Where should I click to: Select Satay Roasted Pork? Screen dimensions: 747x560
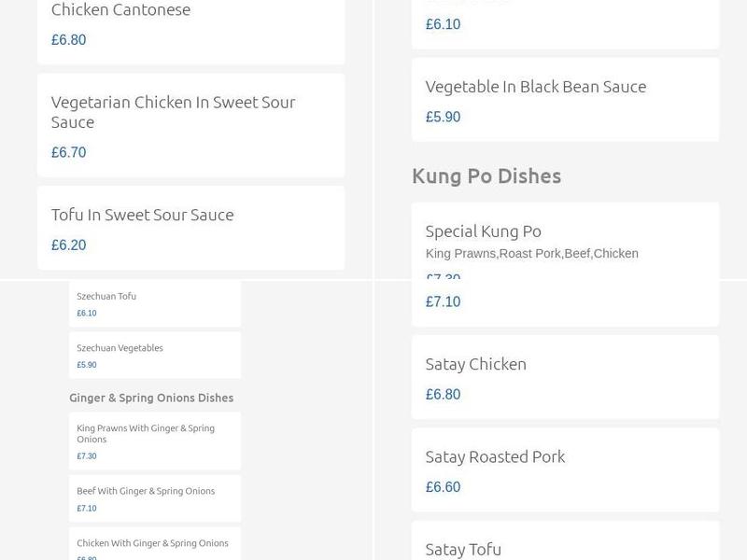point(495,456)
